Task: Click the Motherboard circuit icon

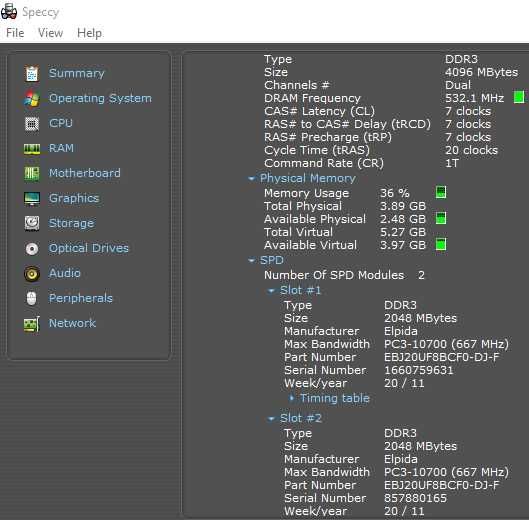Action: point(32,173)
